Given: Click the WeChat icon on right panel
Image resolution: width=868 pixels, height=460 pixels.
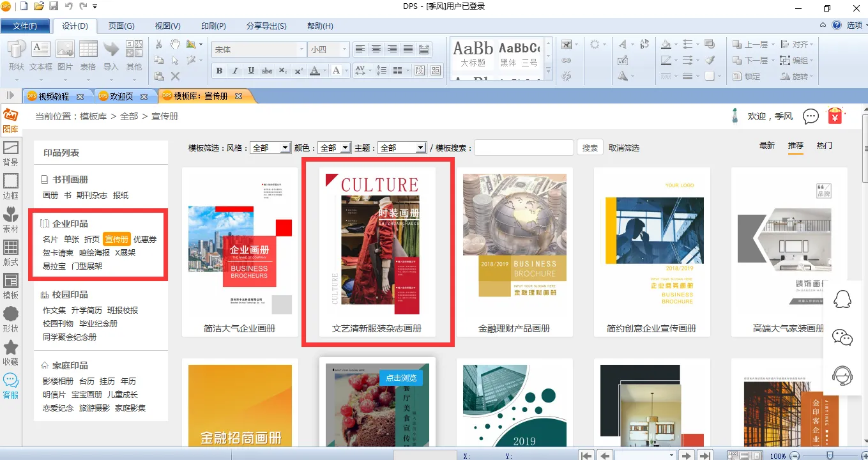Looking at the screenshot, I should tap(842, 337).
